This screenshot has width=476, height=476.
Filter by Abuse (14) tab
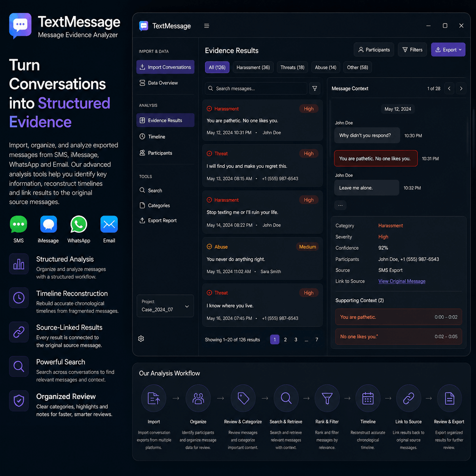(x=326, y=67)
